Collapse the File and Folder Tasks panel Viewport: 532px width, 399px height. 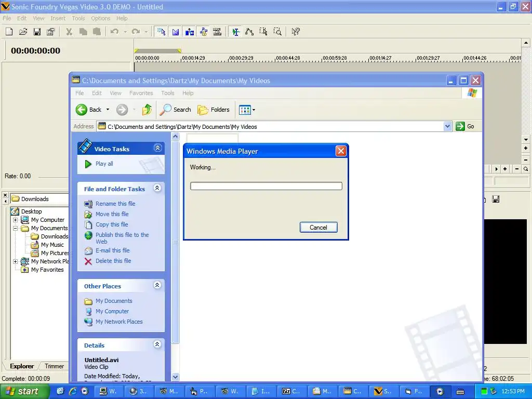coord(157,188)
